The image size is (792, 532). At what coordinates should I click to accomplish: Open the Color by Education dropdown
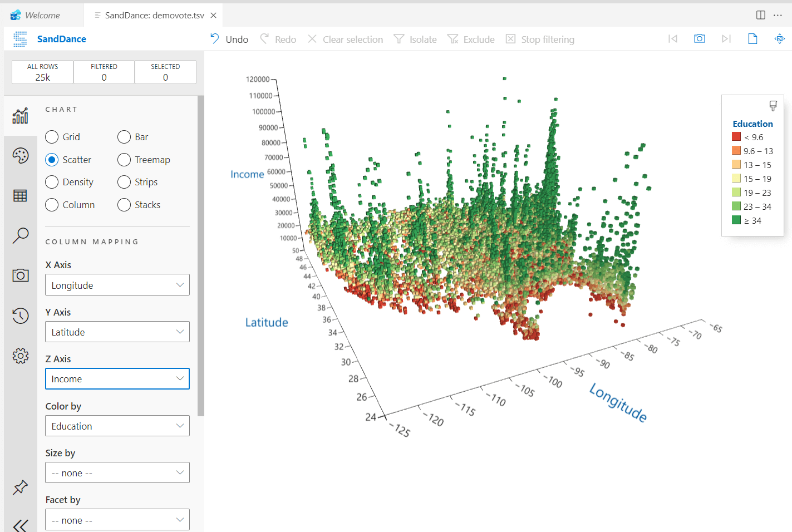click(x=117, y=426)
